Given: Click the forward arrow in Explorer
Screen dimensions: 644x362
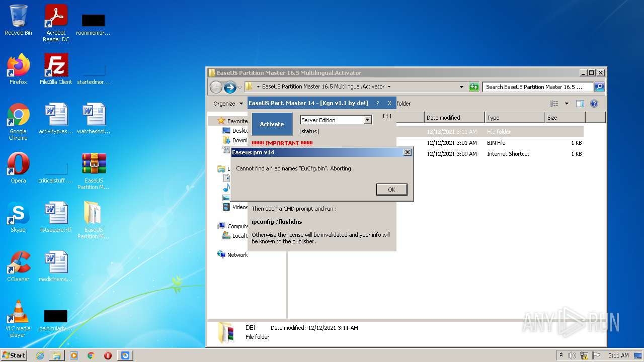Looking at the screenshot, I should tap(230, 87).
